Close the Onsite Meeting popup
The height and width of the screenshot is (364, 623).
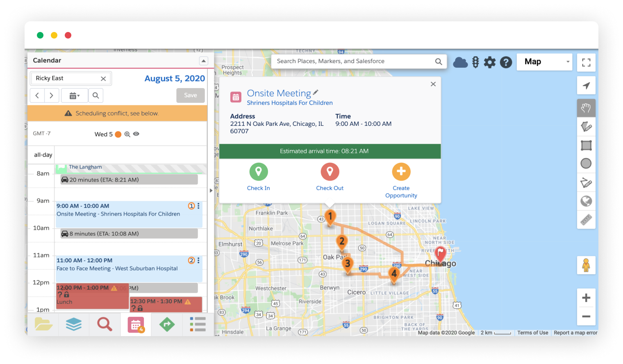(433, 84)
